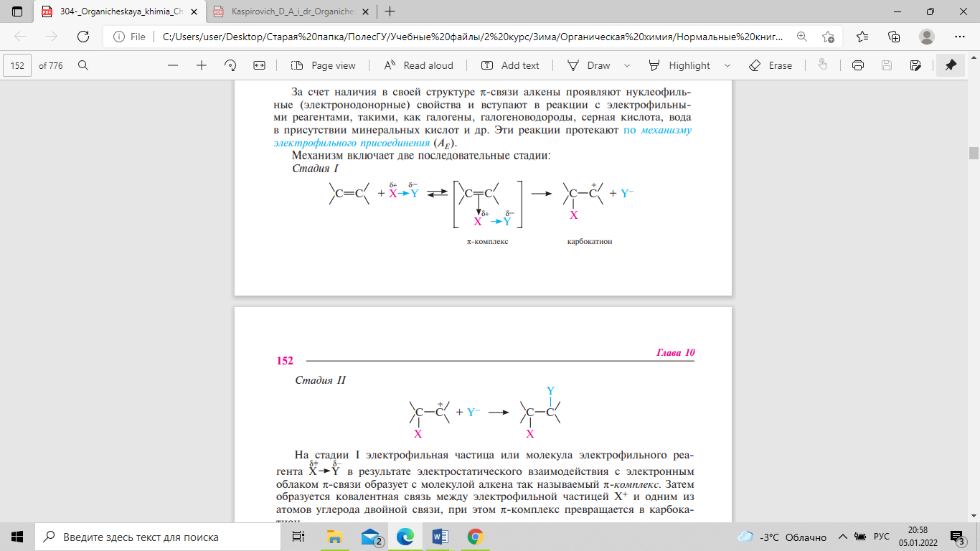Open the browser profile avatar
The image size is (980, 551).
[927, 37]
